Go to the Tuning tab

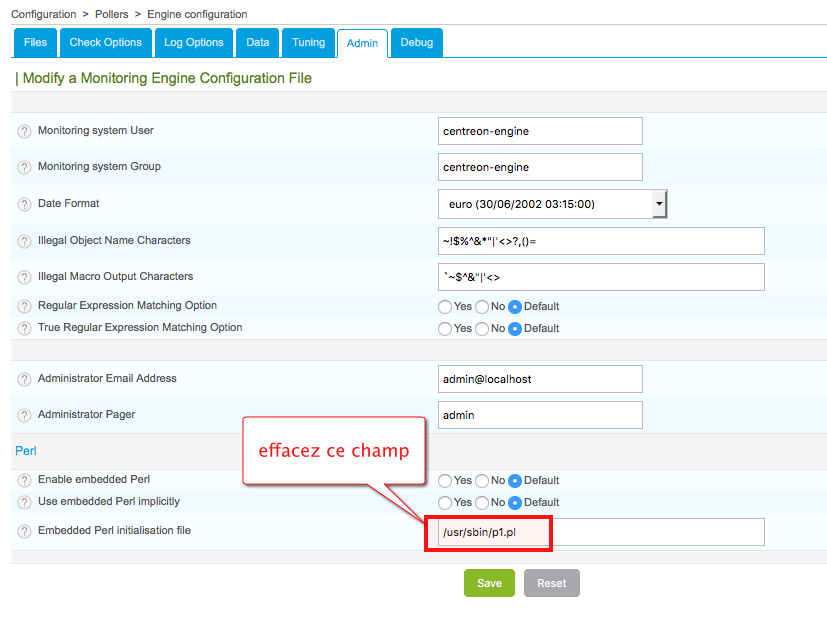click(309, 43)
